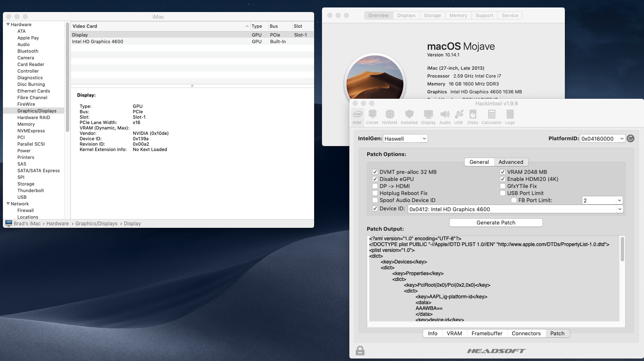Image resolution: width=644 pixels, height=361 pixels.
Task: Select Intel HD Graphics 4600 row
Action: point(192,41)
